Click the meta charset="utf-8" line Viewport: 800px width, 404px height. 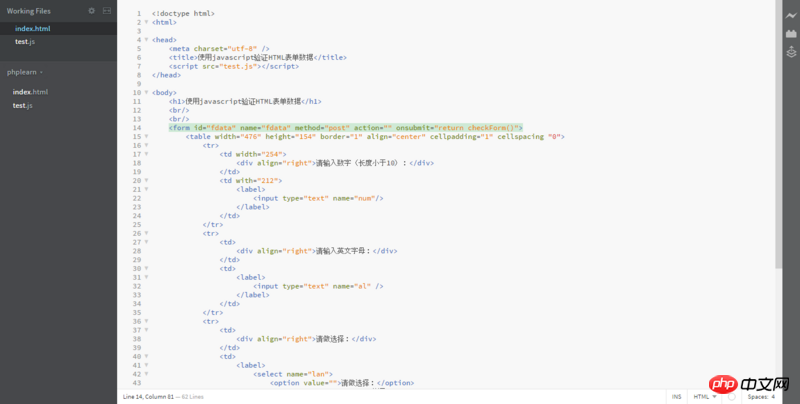(219, 48)
